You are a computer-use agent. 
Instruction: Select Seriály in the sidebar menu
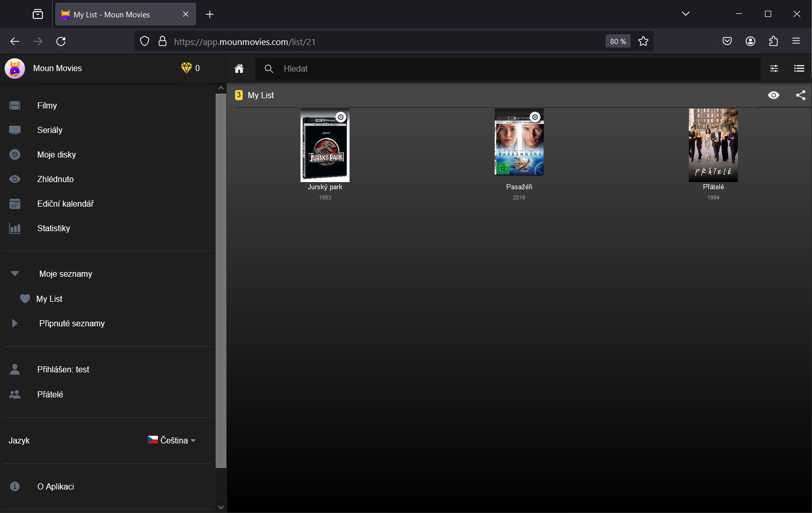tap(50, 130)
